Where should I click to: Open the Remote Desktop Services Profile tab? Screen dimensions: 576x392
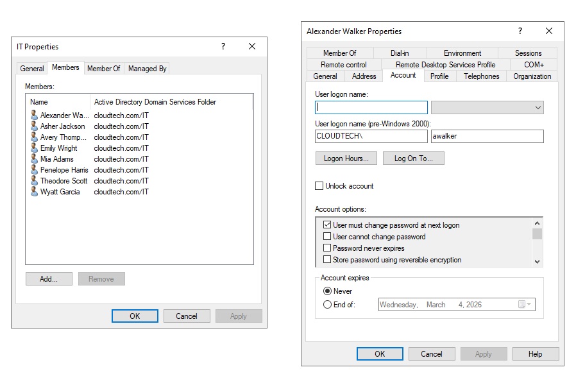(445, 65)
